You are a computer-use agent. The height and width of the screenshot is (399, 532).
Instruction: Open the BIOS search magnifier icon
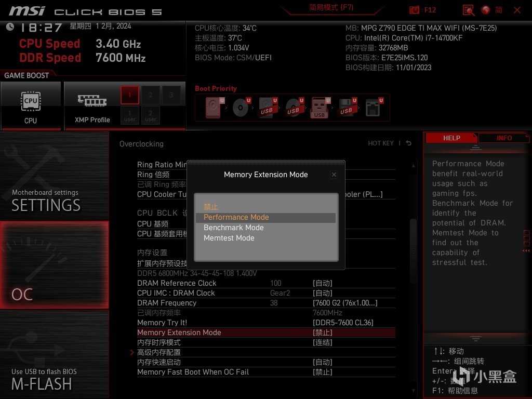469,10
